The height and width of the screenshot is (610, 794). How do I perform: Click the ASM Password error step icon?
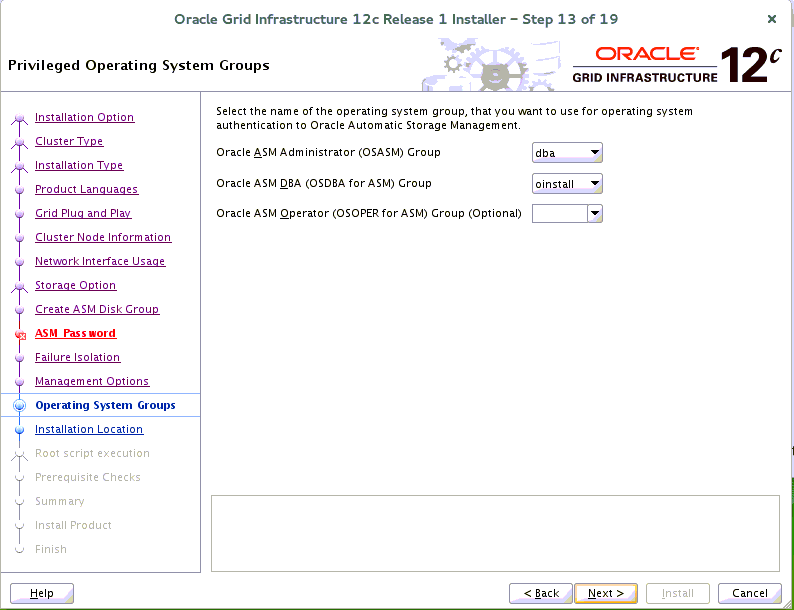[20, 335]
